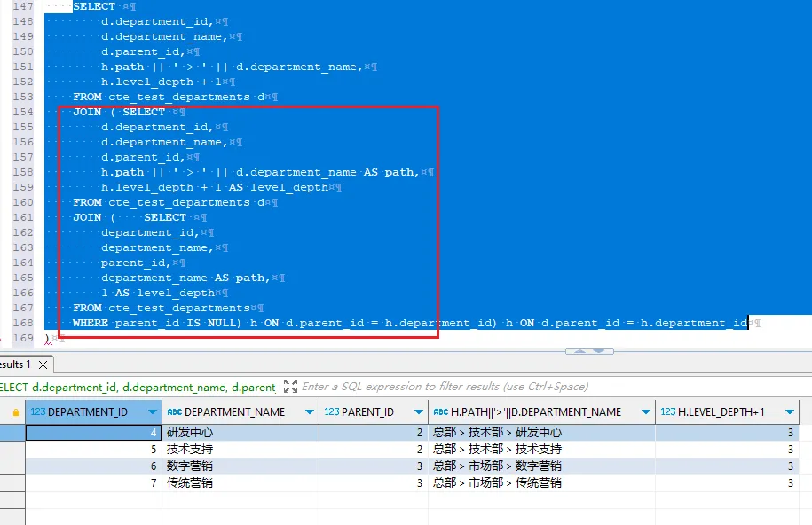This screenshot has width=812, height=525.
Task: Click the panel splitter collapse arrows
Action: pos(589,351)
